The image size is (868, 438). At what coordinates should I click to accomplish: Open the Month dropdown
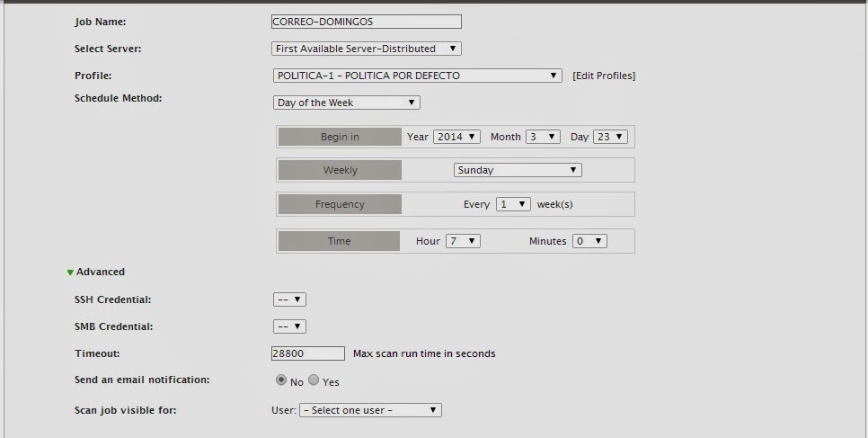coord(542,137)
